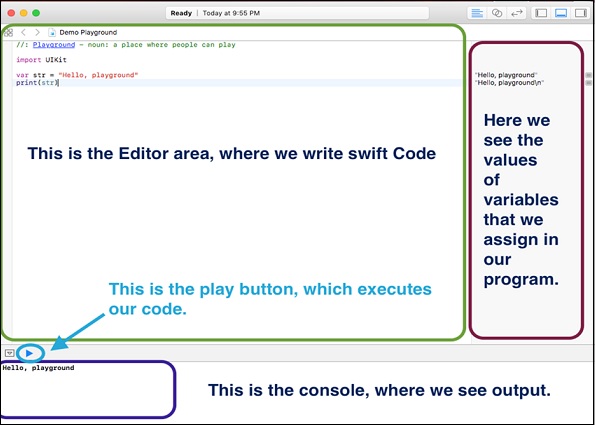The height and width of the screenshot is (425, 595).
Task: Collapse the debug area with the small toggle beside play
Action: tap(9, 353)
